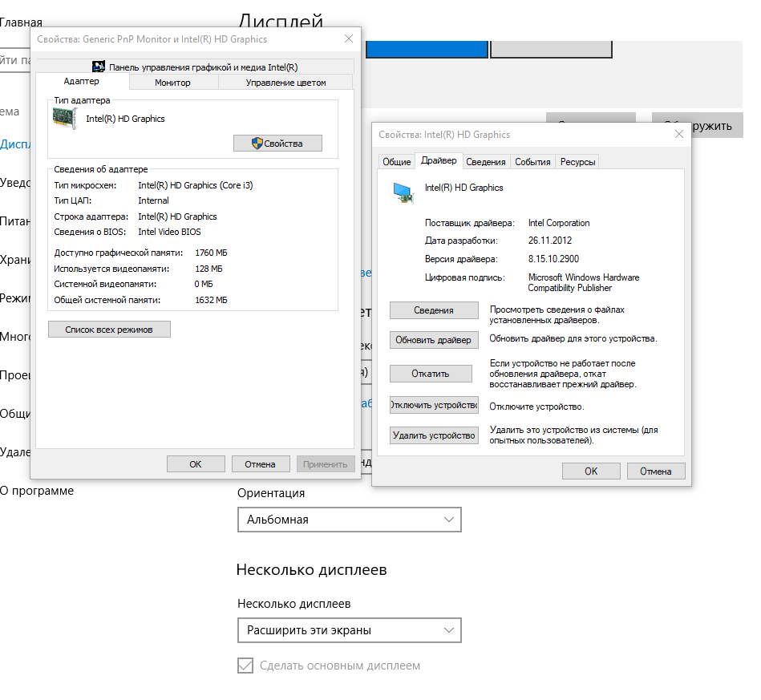Click the 1760 МБ available graphics memory value
Image resolution: width=761 pixels, height=700 pixels.
[211, 253]
